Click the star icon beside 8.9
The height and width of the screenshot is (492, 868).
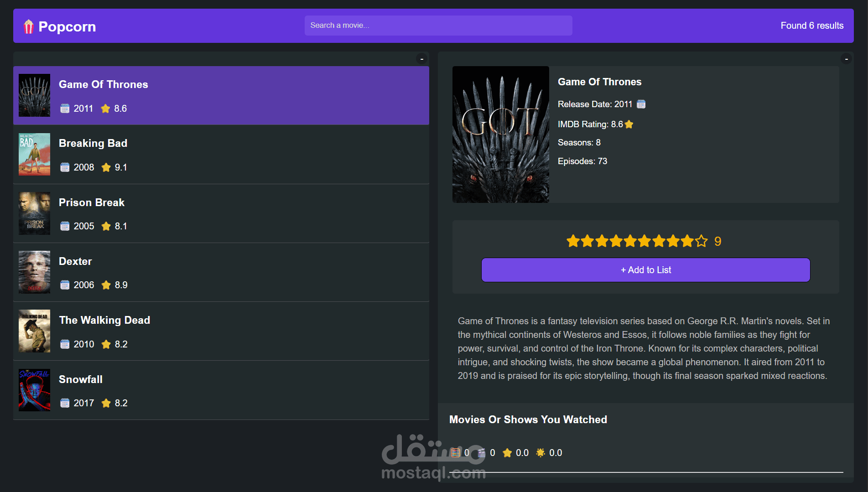pos(106,285)
